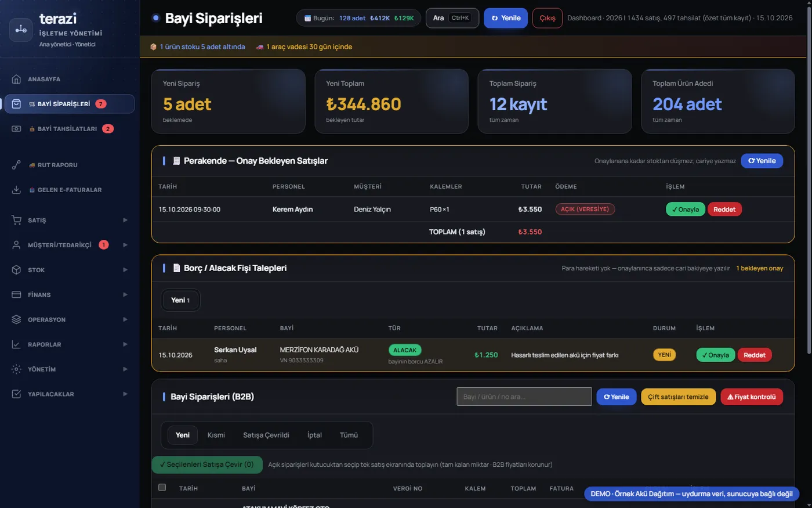Click the Gelen E-Faturalar download icon
Screen dimensions: 812x508
(16, 190)
